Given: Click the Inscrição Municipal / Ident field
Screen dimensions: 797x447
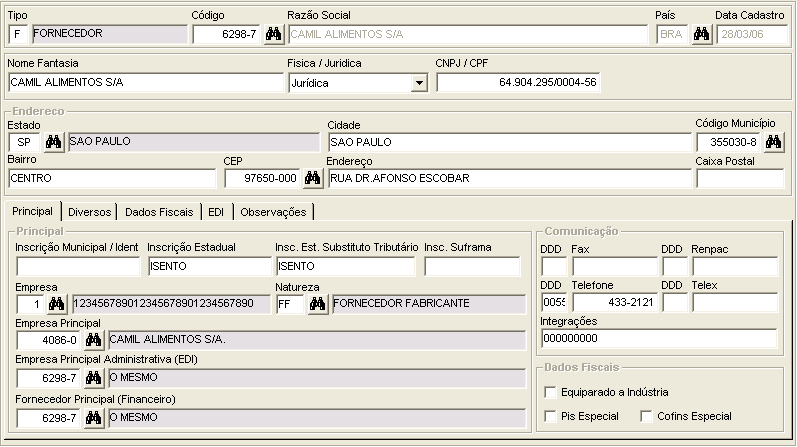Looking at the screenshot, I should click(78, 266).
